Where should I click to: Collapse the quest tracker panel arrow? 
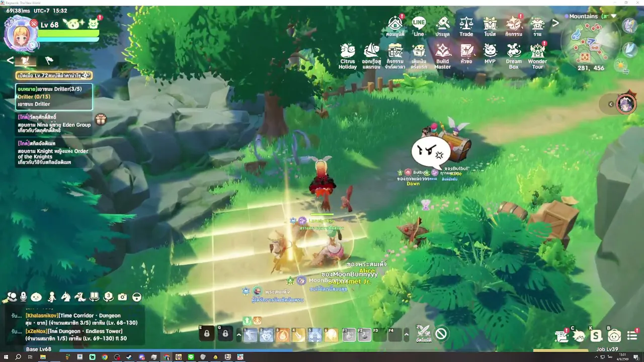pyautogui.click(x=10, y=60)
